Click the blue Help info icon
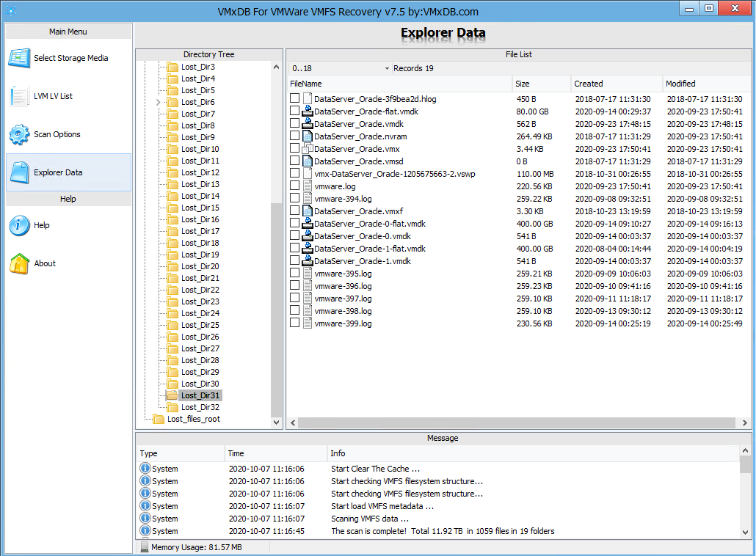 [x=19, y=225]
